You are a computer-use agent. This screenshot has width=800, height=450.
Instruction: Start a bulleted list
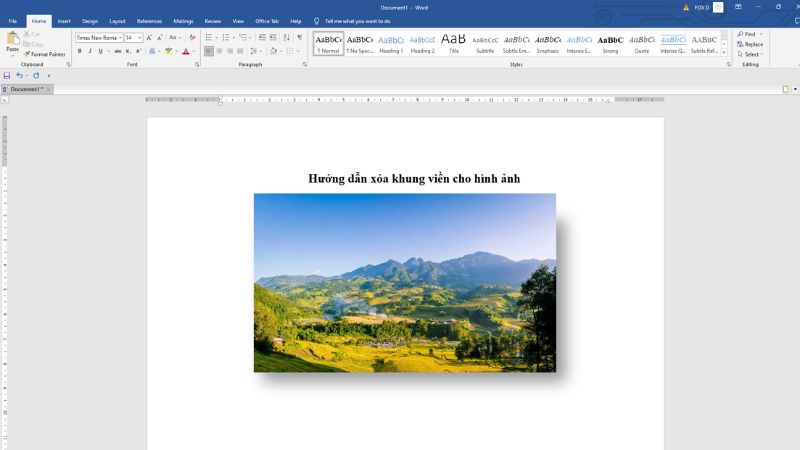(209, 37)
